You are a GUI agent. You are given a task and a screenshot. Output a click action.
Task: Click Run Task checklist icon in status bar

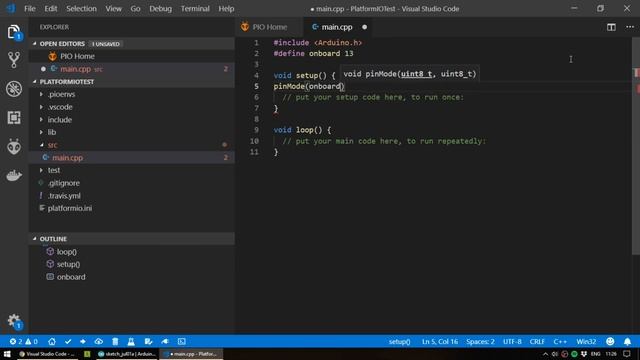[x=148, y=341]
